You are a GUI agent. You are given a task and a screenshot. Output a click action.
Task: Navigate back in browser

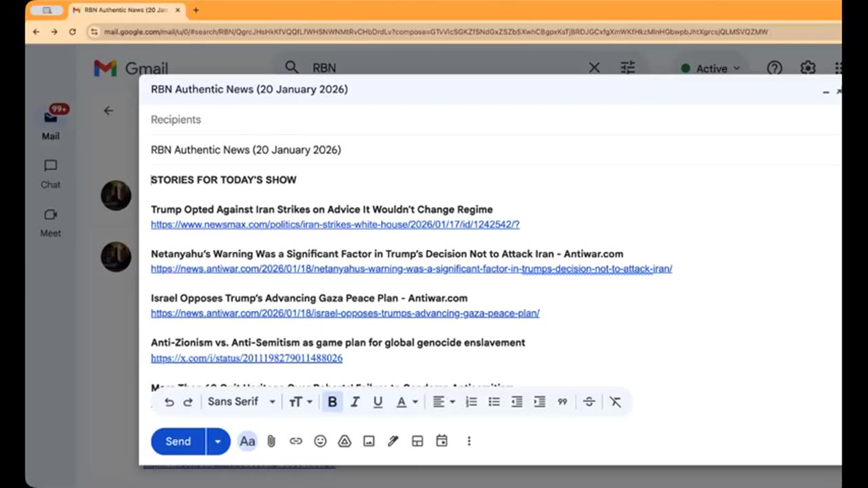pos(36,32)
